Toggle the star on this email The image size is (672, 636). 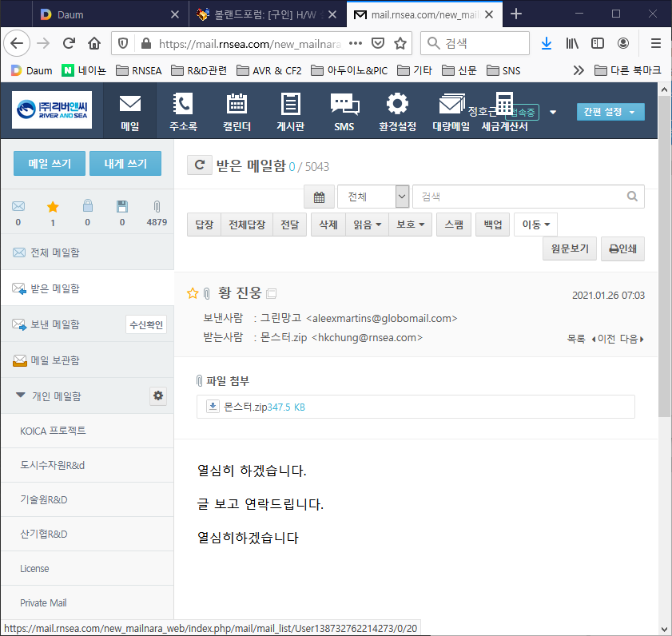[192, 293]
